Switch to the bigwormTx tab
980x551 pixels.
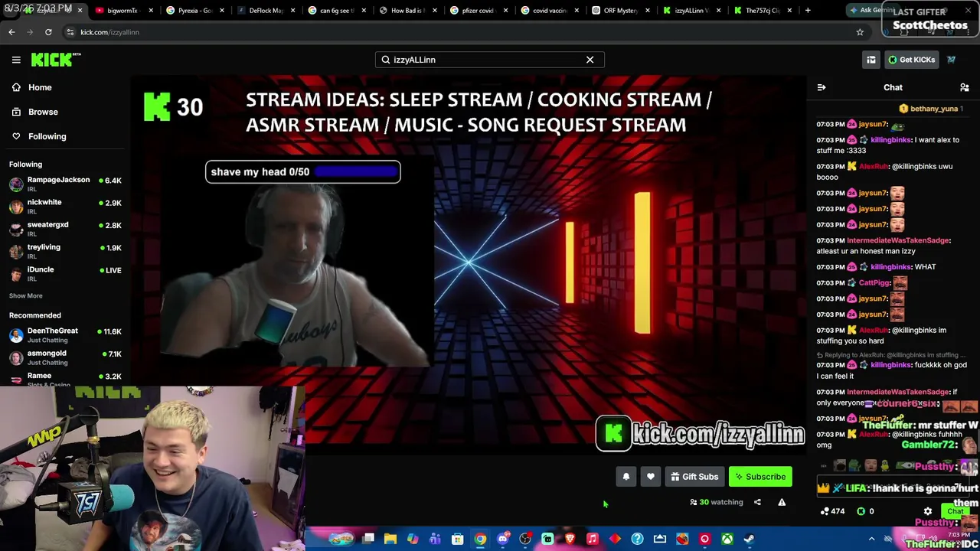point(122,11)
